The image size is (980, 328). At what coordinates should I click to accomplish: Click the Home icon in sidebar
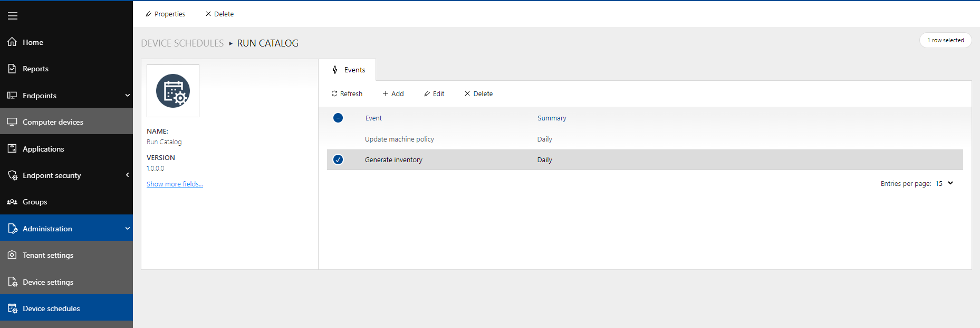tap(12, 42)
